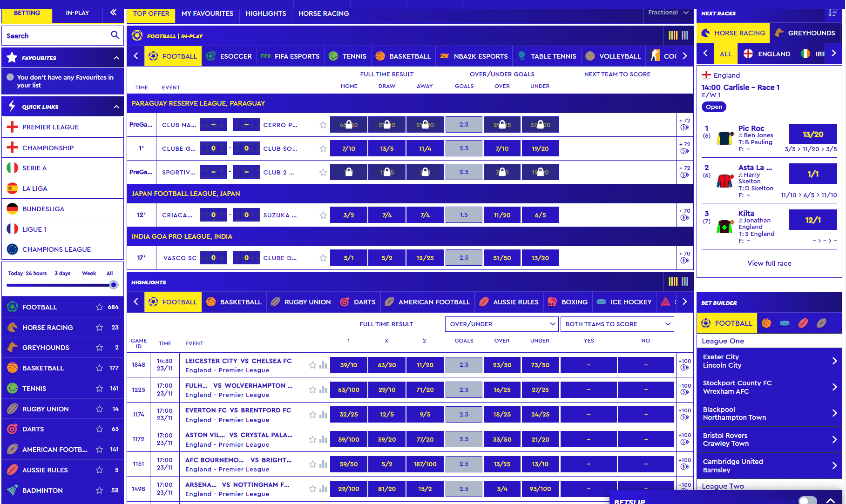Collapse the left sidebar with double-chevron icon
This screenshot has width=846, height=504.
113,13
